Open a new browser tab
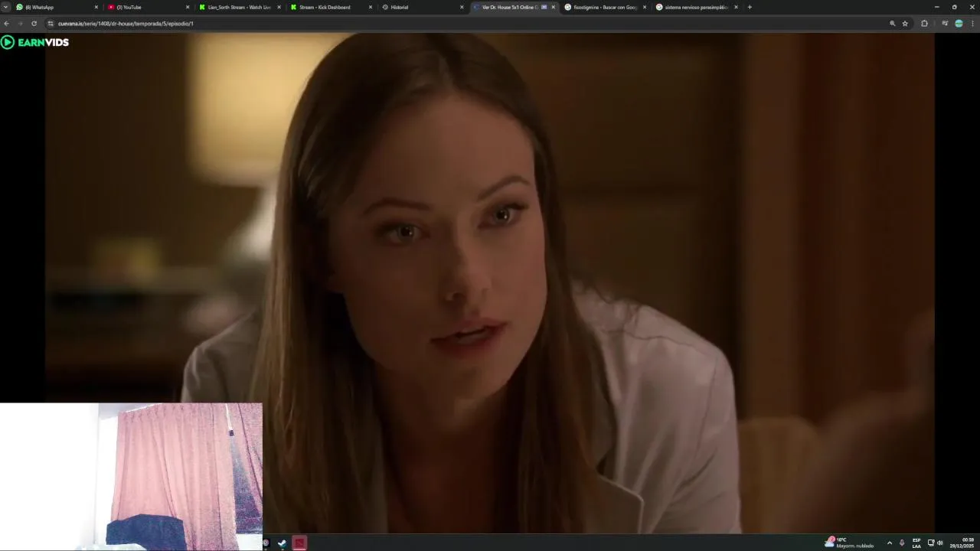The height and width of the screenshot is (551, 980). 750,7
